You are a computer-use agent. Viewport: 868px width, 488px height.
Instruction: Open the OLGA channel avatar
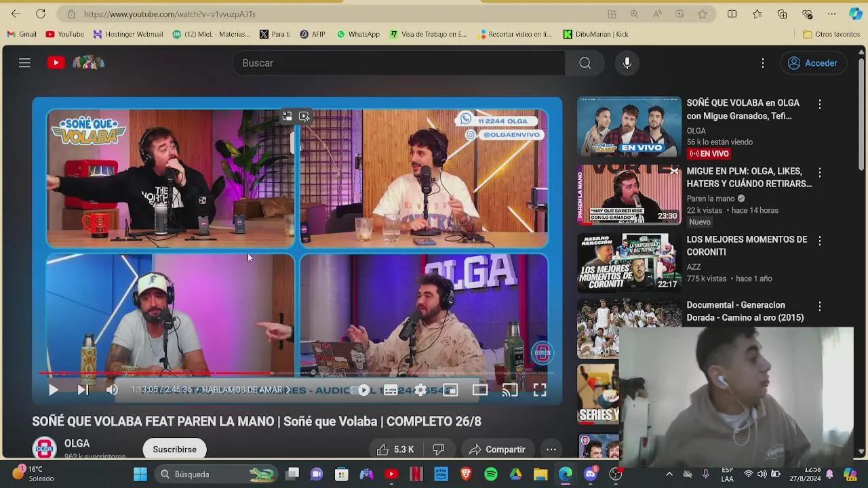coord(45,449)
